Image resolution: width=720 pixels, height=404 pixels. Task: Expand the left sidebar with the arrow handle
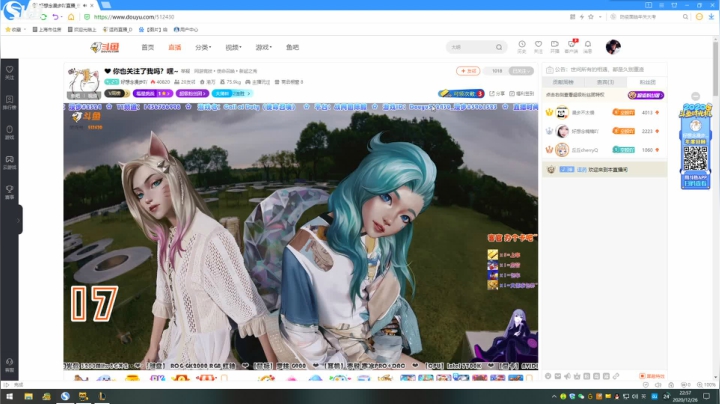tap(20, 220)
